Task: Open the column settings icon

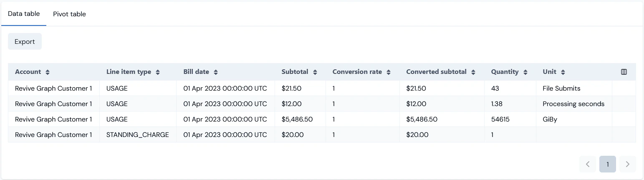Action: [624, 72]
